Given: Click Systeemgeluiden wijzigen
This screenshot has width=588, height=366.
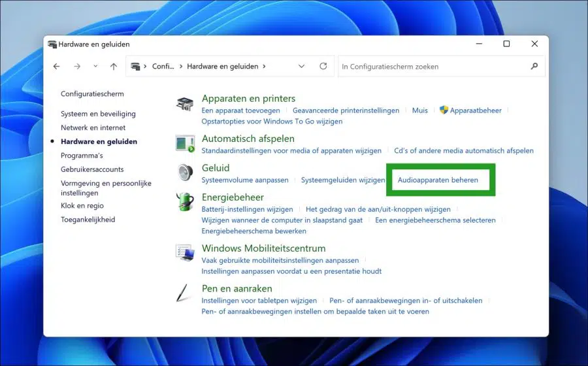Looking at the screenshot, I should point(343,180).
